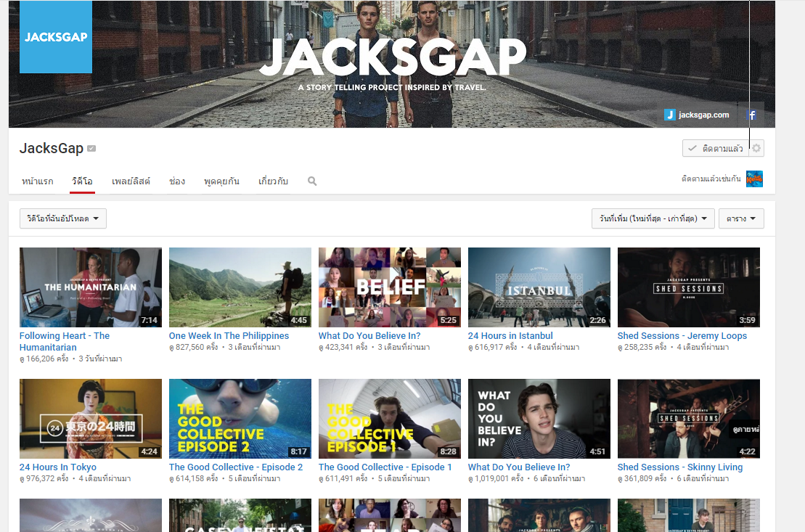Play the Philippines hiker thumbnail
Screen dimensions: 805x532
(240, 287)
